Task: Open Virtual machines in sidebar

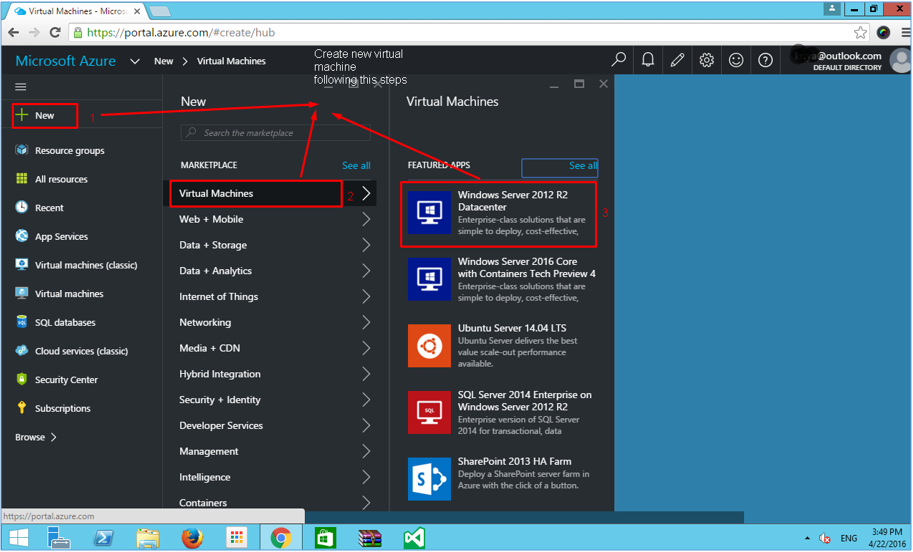Action: click(69, 293)
